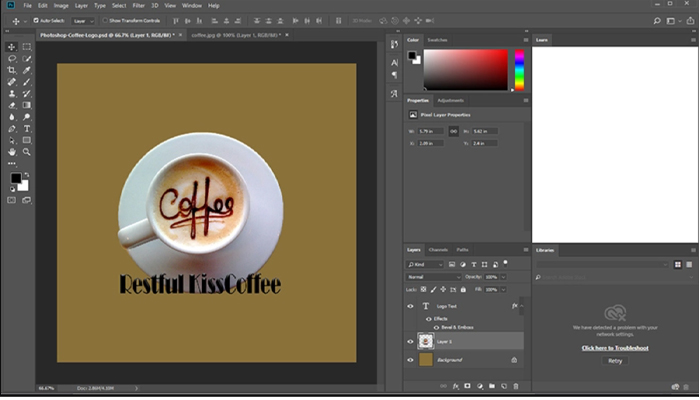Open the Click here to Troubleshoot link

[x=615, y=348]
